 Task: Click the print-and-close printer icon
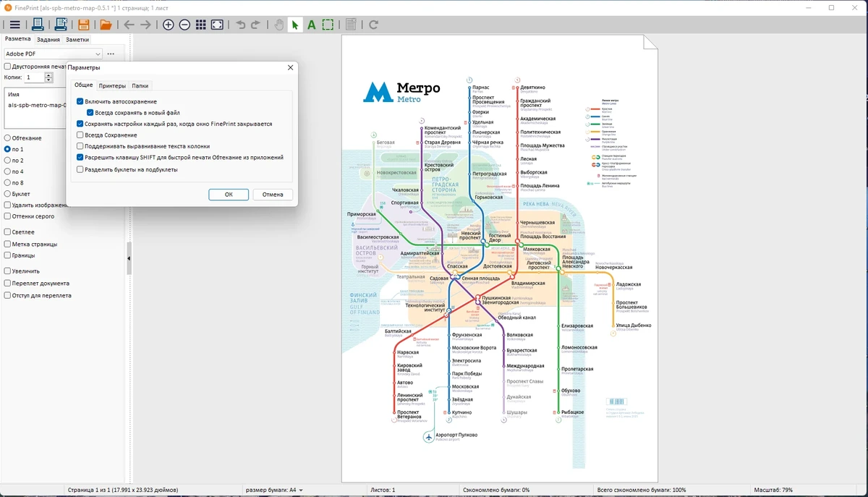61,25
